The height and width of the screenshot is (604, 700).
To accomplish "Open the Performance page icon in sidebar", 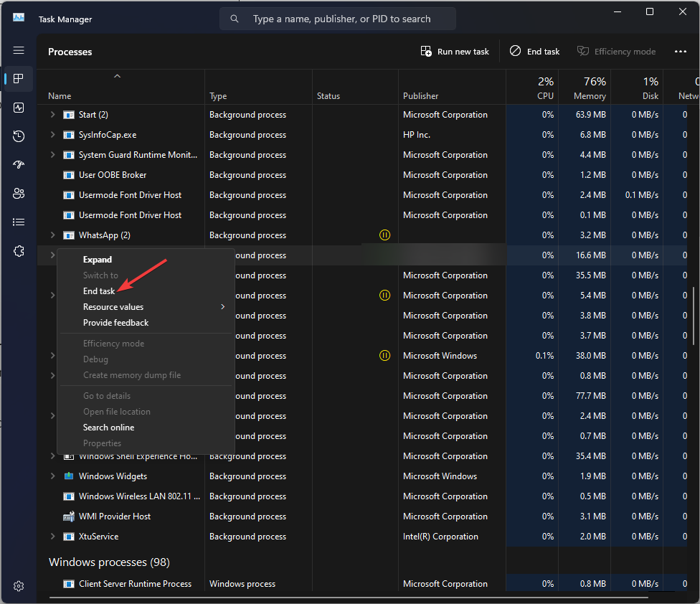I will click(19, 108).
